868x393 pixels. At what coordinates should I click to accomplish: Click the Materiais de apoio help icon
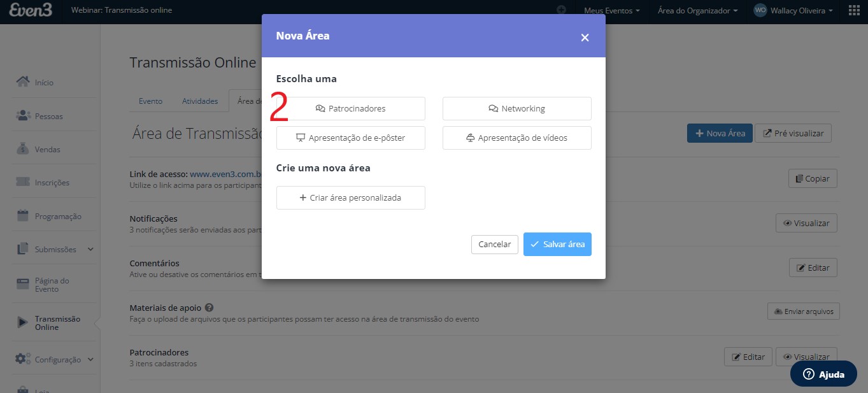[x=209, y=307]
